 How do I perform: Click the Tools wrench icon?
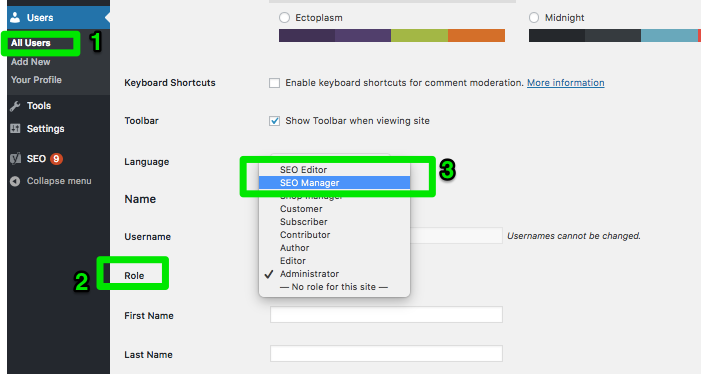(15, 106)
